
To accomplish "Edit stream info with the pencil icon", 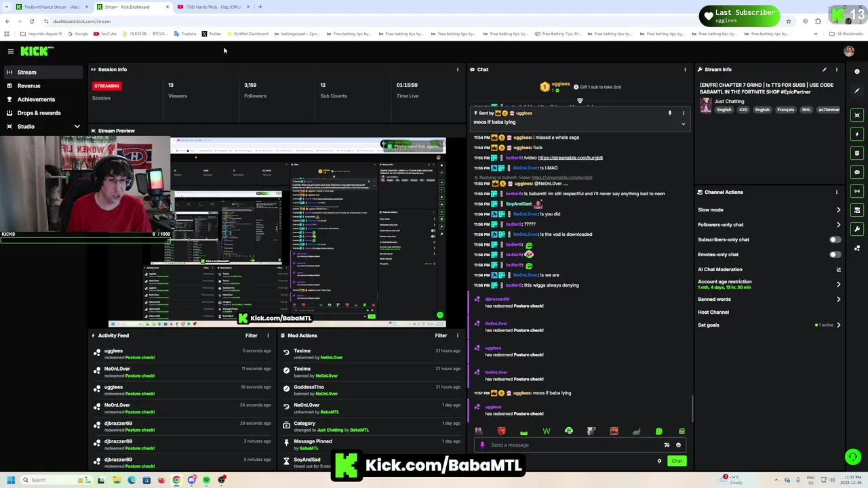I will (x=825, y=69).
